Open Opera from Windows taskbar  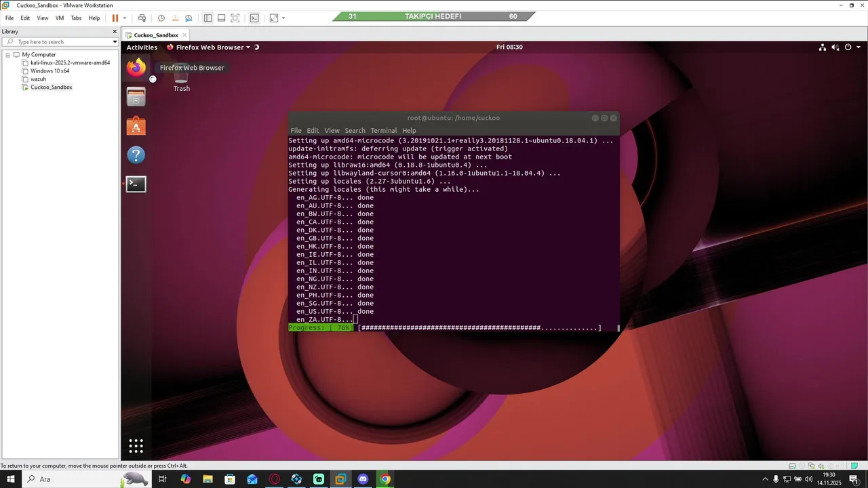[274, 479]
